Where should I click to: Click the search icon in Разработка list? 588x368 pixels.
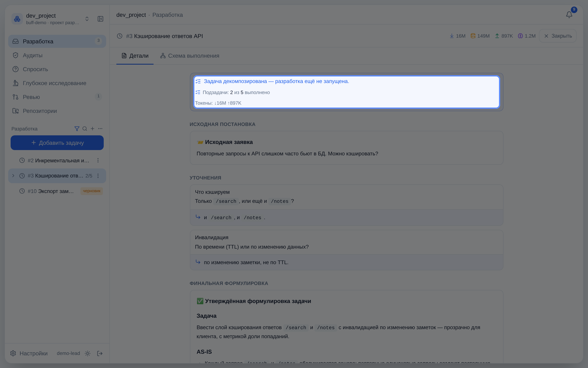(85, 129)
